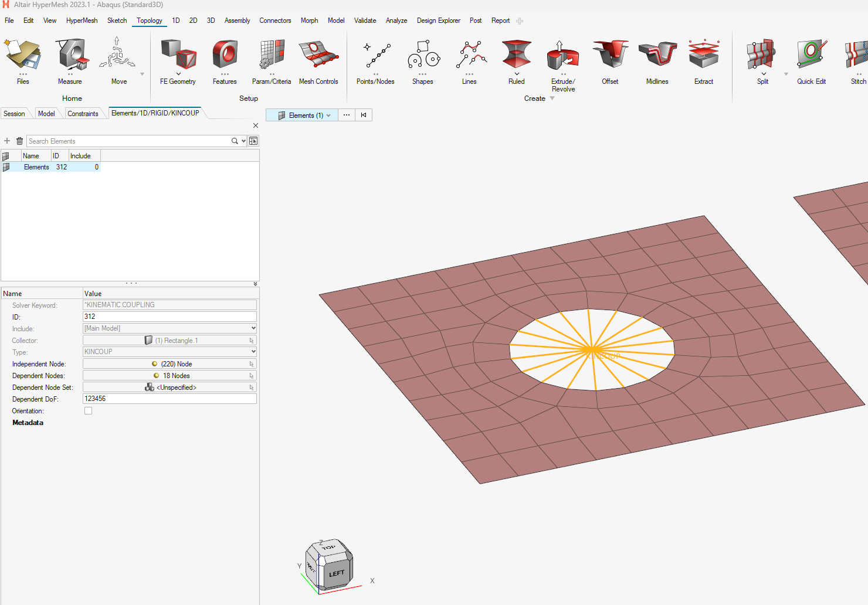Switch to the Connectors ribbon tab
The image size is (868, 605).
click(275, 21)
